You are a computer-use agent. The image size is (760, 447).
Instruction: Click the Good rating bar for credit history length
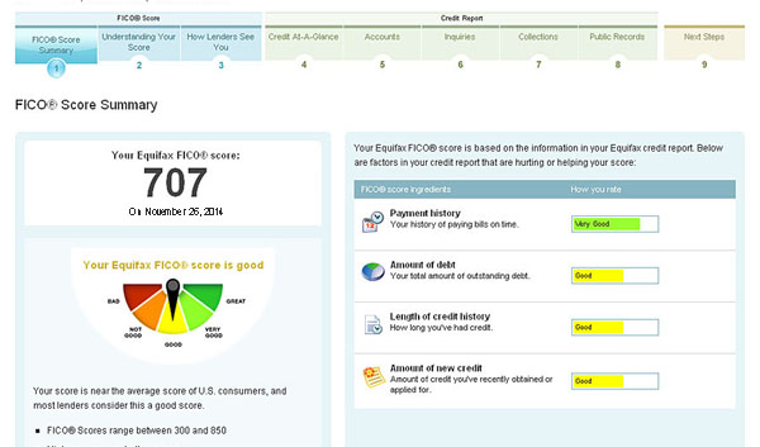click(615, 327)
